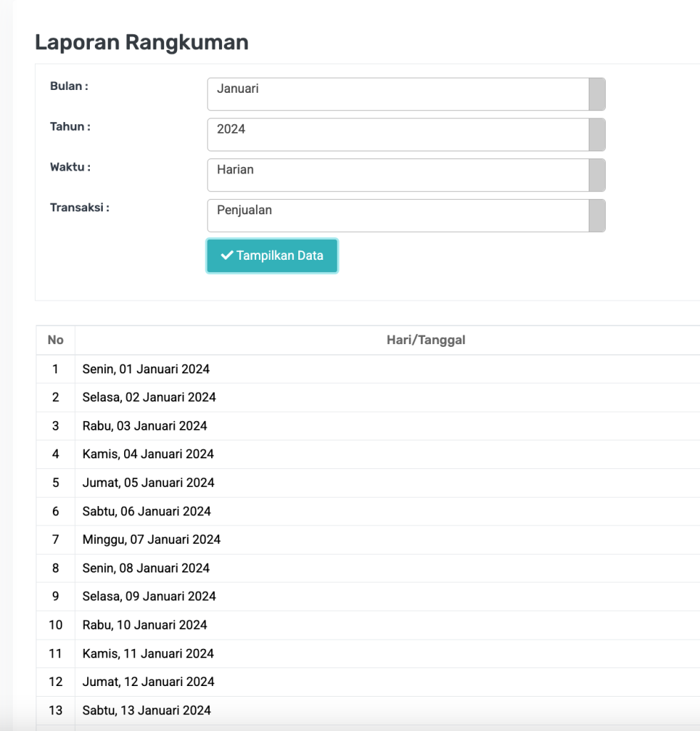Expand the Waktu dropdown showing Harian
This screenshot has height=731, width=700.
coord(397,175)
